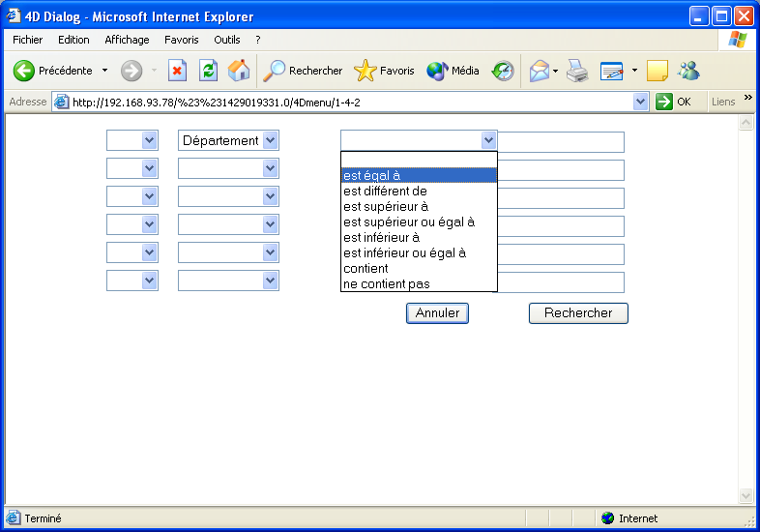Open the Outils menu
Viewport: 760px width, 532px height.
coord(227,40)
